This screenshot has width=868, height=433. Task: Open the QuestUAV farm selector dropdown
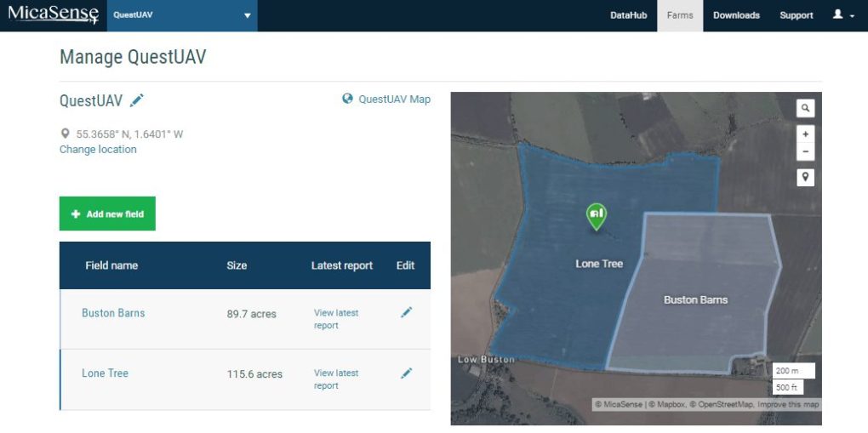(x=182, y=15)
